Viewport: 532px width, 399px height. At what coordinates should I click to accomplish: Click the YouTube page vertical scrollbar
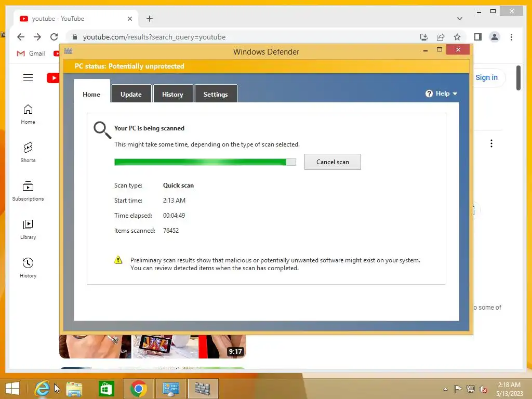pos(518,78)
